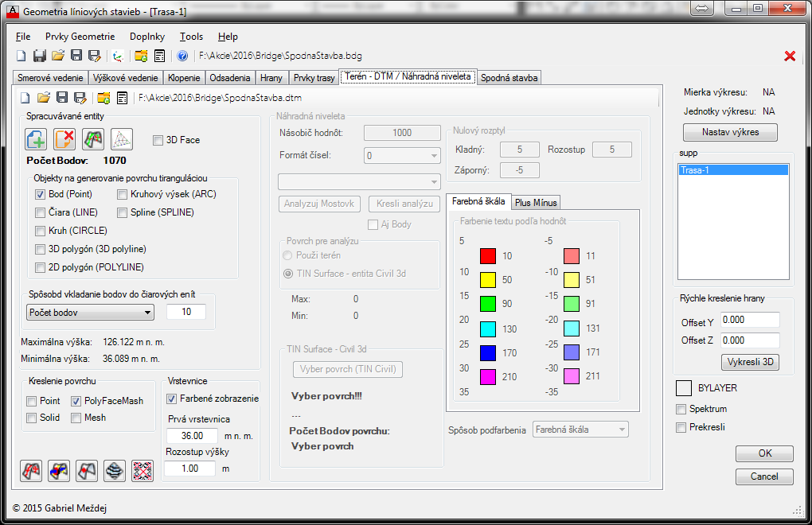Image resolution: width=812 pixels, height=525 pixels.
Task: Click the coordinate axes icon in main toolbar
Action: pos(117,56)
